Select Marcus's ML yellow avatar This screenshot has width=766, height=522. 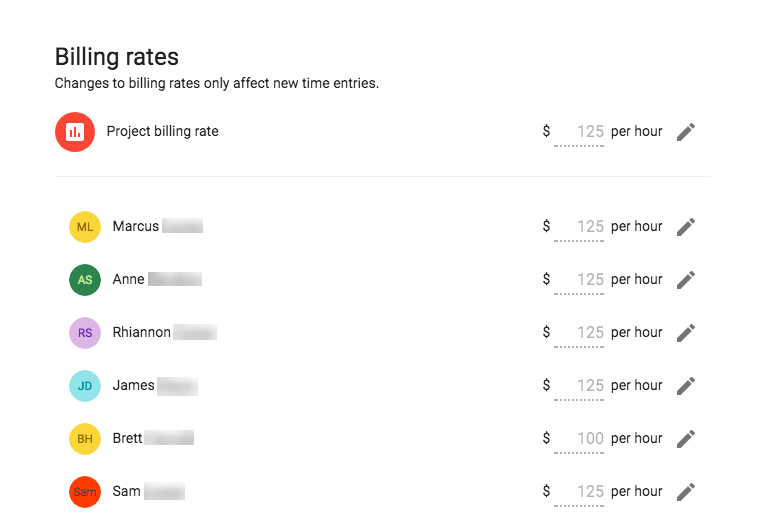point(85,227)
